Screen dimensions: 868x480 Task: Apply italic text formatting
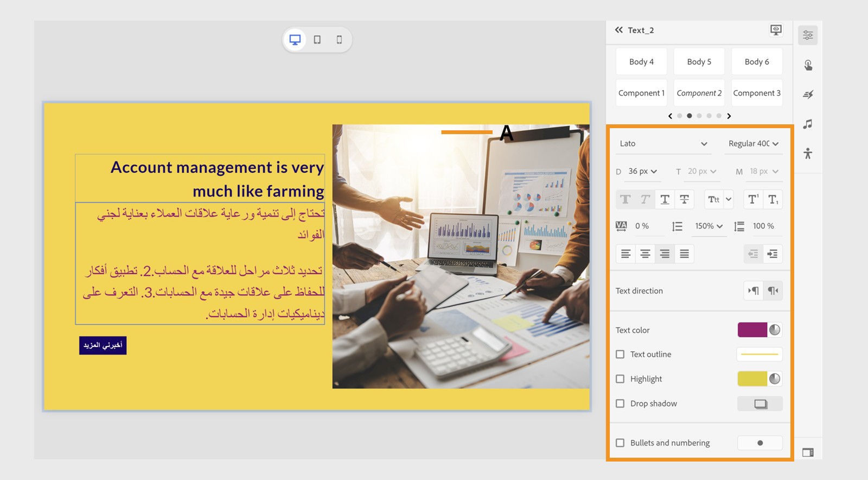645,199
